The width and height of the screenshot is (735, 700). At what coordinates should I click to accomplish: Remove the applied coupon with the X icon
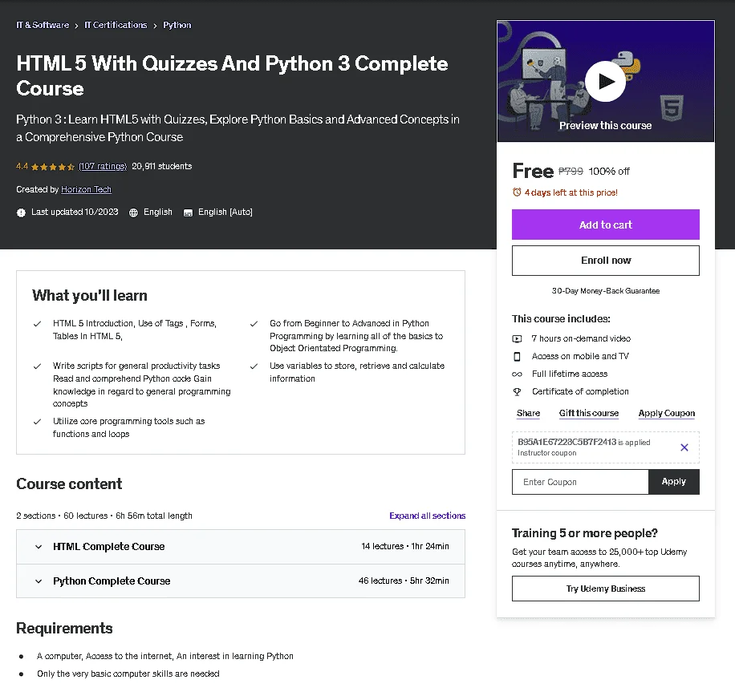684,447
